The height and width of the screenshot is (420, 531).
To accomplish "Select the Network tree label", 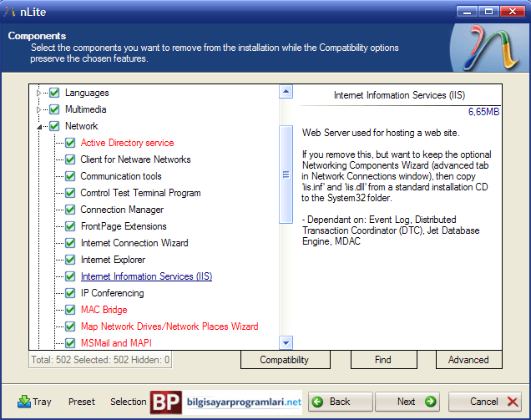I will (x=81, y=126).
